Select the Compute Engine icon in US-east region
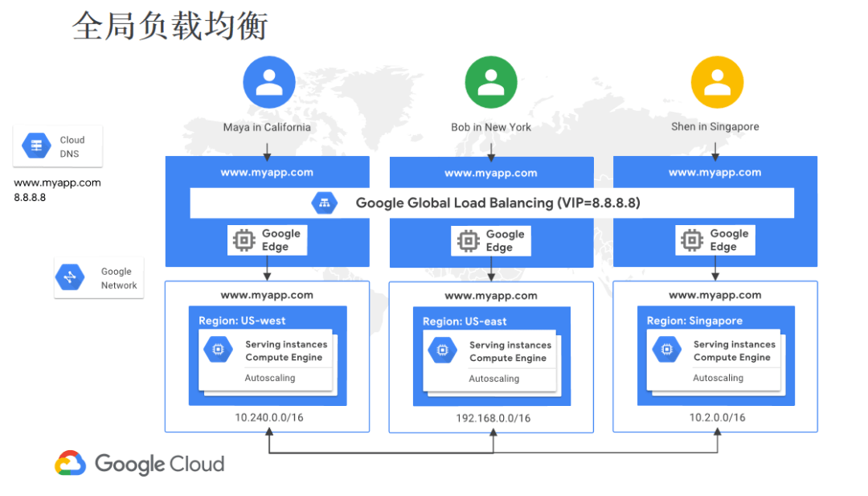The width and height of the screenshot is (868, 496). click(442, 350)
